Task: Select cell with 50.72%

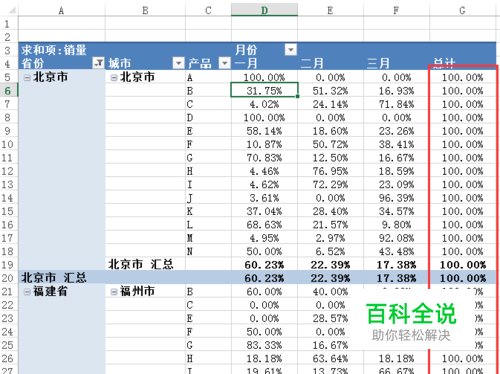Action: pyautogui.click(x=330, y=144)
